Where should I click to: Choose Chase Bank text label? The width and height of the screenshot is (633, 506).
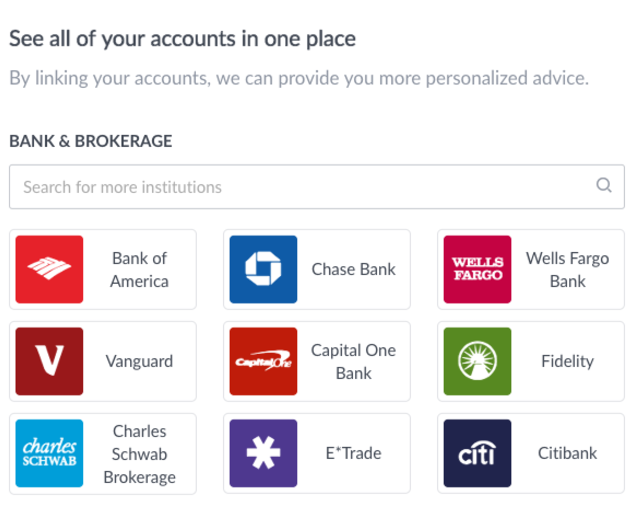click(x=354, y=269)
